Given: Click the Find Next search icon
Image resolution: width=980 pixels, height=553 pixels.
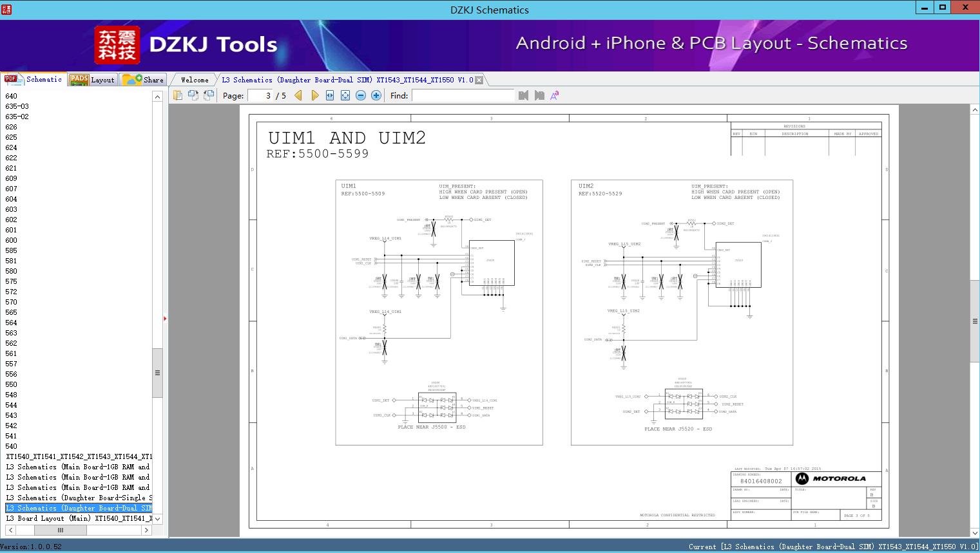Looking at the screenshot, I should (x=539, y=95).
